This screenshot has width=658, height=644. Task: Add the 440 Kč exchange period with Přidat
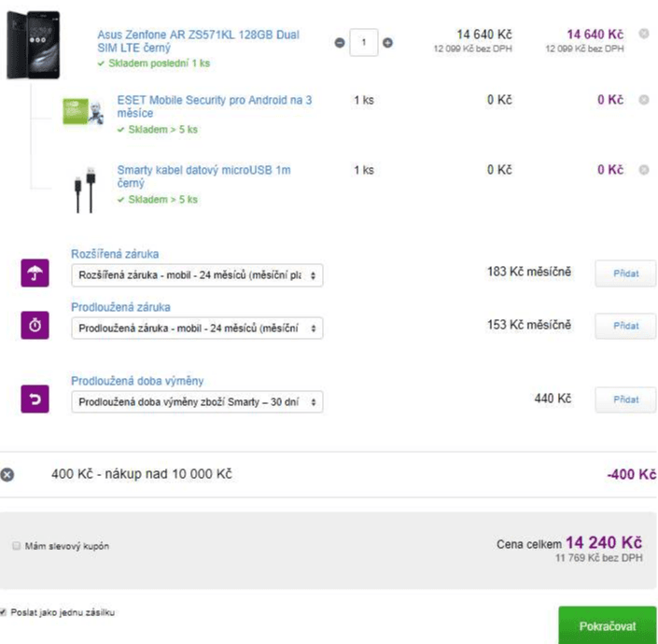(625, 399)
